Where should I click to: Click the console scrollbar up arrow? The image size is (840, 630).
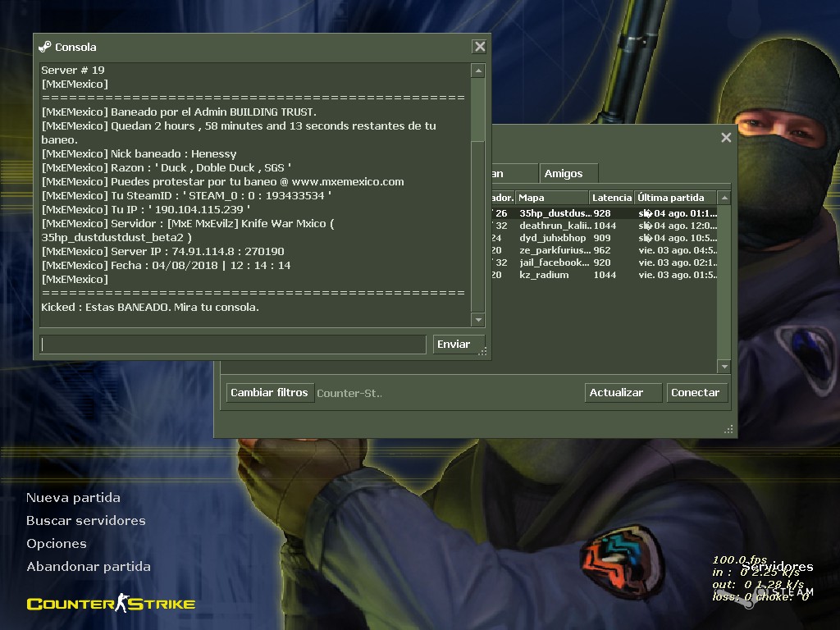(478, 71)
